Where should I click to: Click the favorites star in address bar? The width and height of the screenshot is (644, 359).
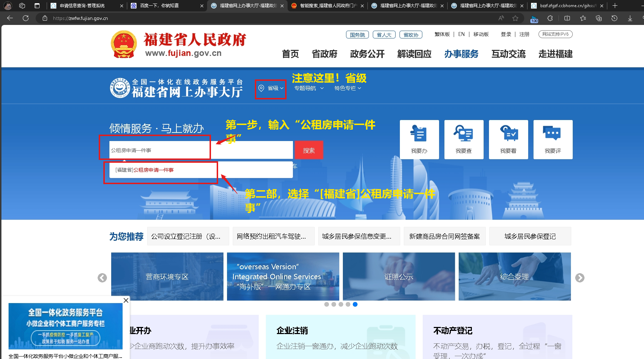click(x=515, y=18)
